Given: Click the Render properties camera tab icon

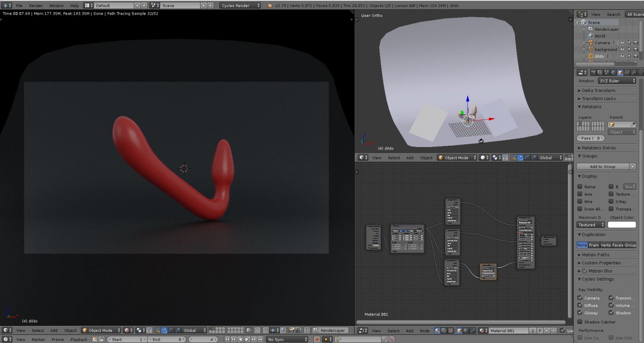Looking at the screenshot, I should point(593,73).
